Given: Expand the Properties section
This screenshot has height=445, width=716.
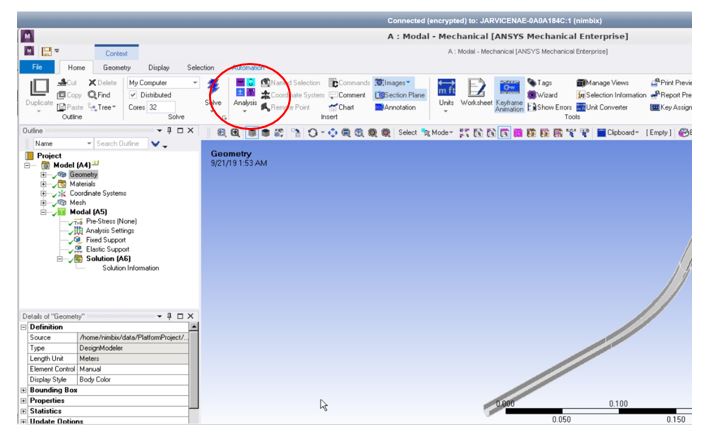Looking at the screenshot, I should [23, 401].
